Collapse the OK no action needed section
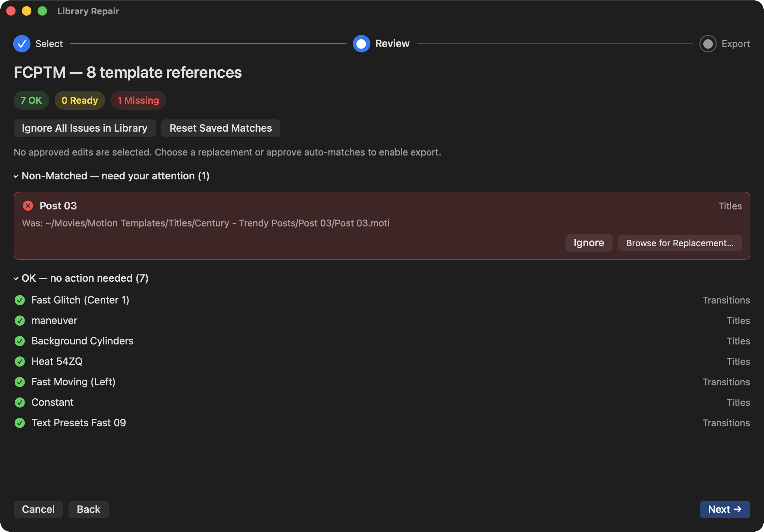 click(16, 278)
